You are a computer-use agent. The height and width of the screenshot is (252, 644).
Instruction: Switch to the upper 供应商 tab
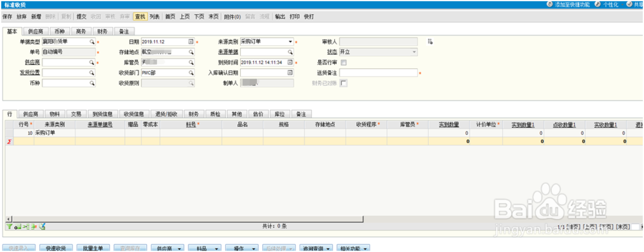(x=35, y=31)
